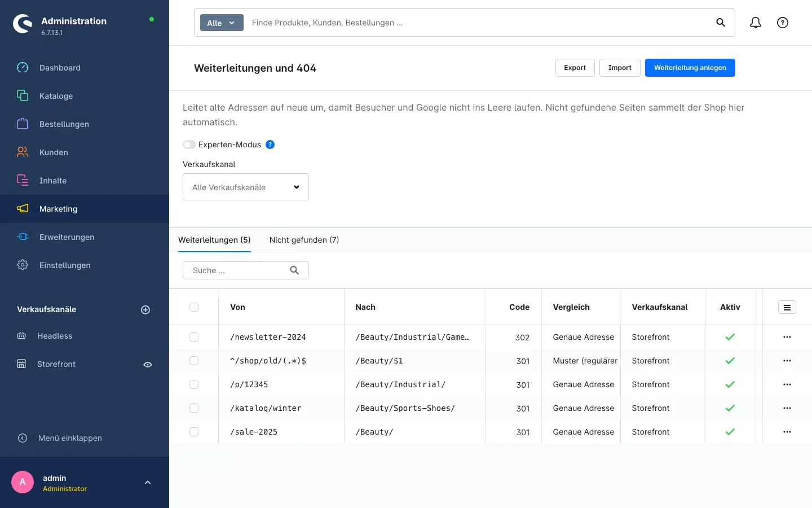
Task: Click the Import button
Action: coord(620,68)
